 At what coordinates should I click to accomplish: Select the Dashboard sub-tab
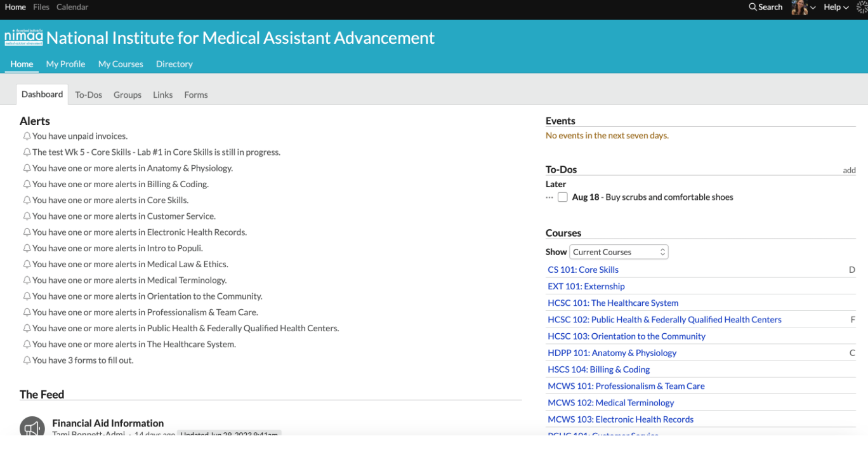click(x=42, y=94)
